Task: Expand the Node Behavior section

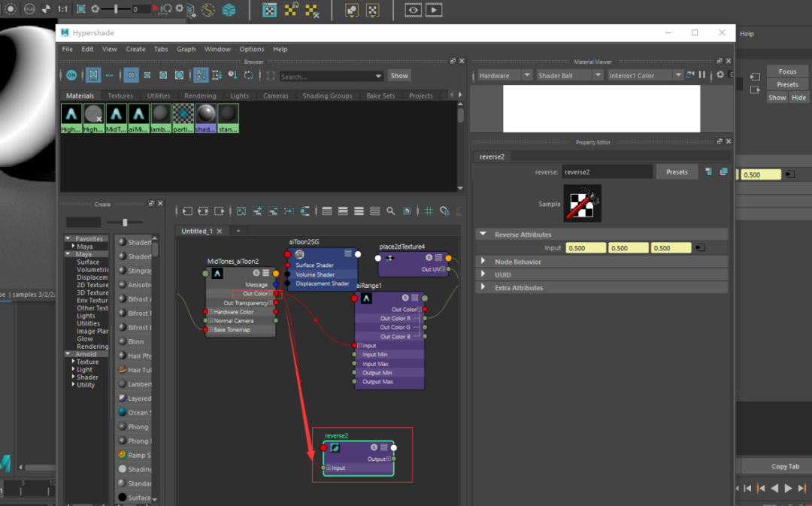Action: pos(483,261)
